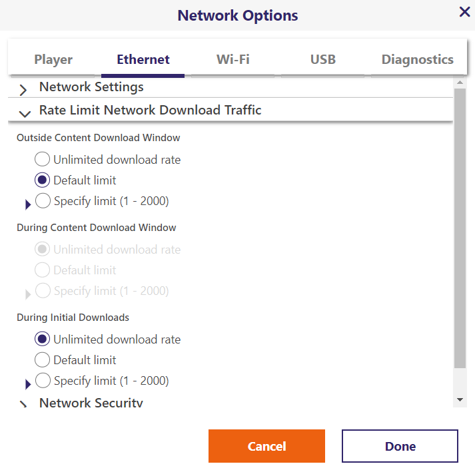475x476 pixels.
Task: Expand the Network Security section
Action: point(24,404)
